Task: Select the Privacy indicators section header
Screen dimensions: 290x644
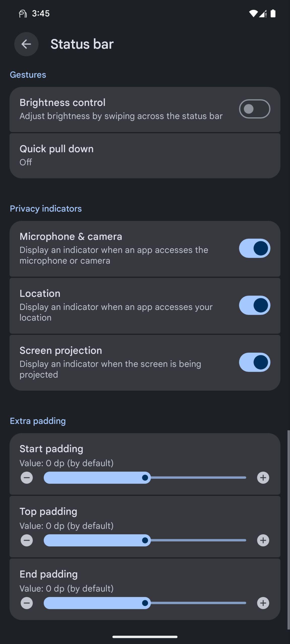Action: coord(46,209)
